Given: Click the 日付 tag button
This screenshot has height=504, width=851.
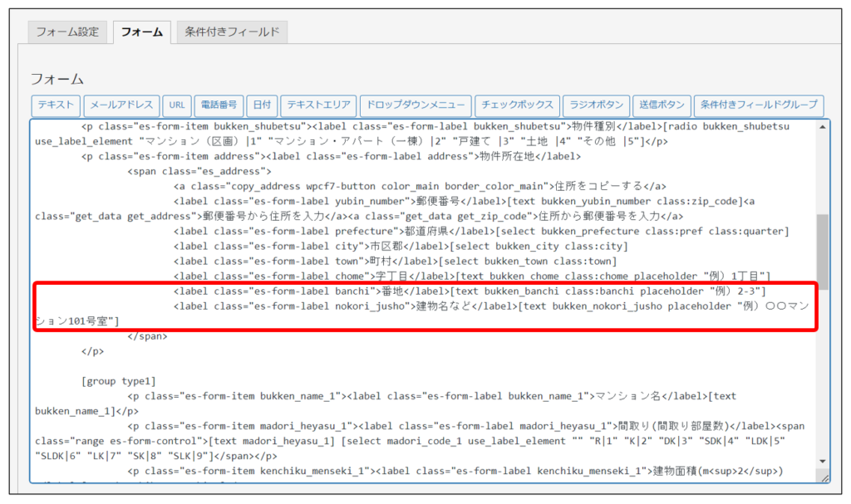Looking at the screenshot, I should pos(262,105).
